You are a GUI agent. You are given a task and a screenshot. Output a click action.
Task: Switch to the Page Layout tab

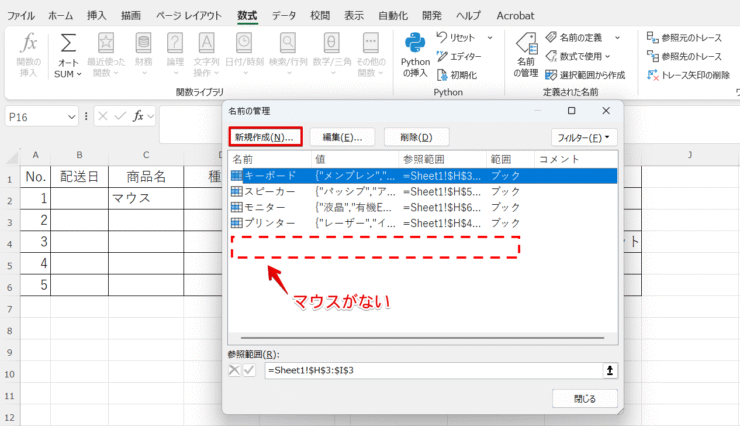(189, 16)
